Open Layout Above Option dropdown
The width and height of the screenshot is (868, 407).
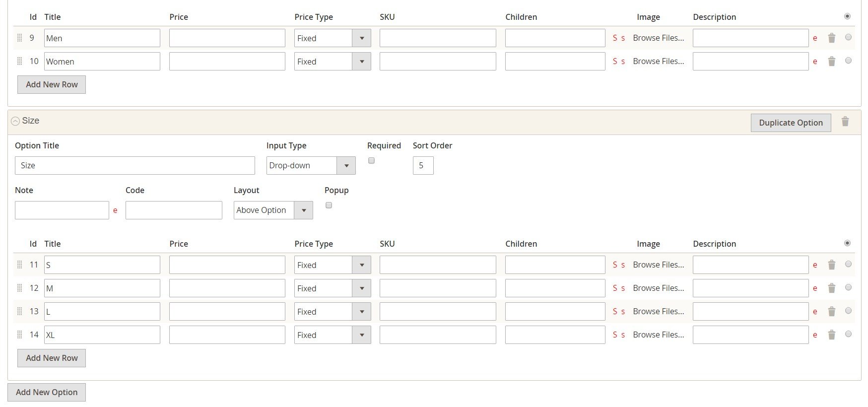point(273,210)
